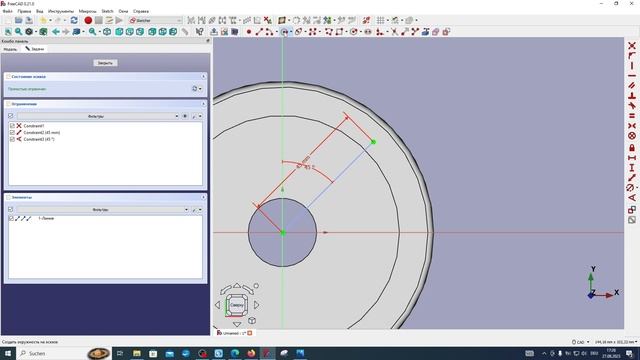The height and width of the screenshot is (360, 640).
Task: Click the Fit all view icon
Action: [8, 31]
